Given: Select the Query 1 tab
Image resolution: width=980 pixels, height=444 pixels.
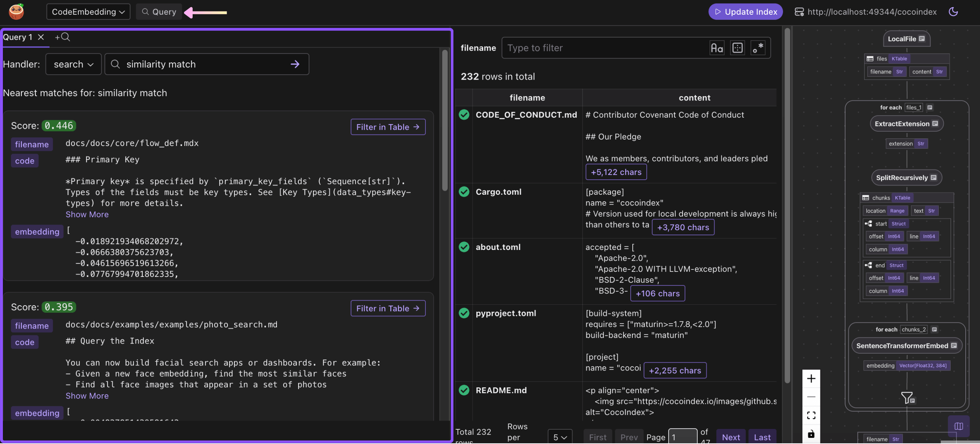Looking at the screenshot, I should [18, 37].
